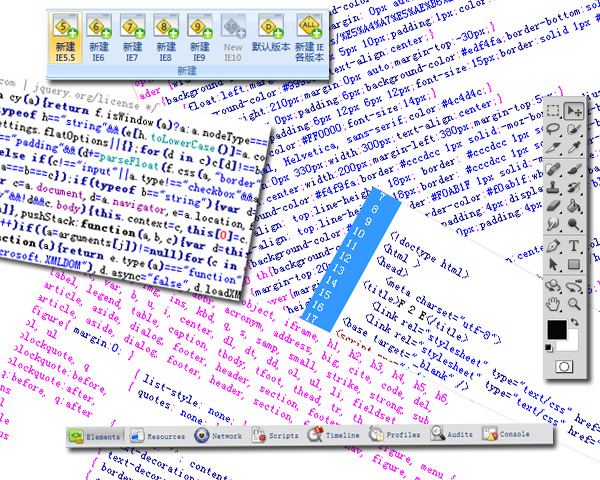Select the Spot Healing Brush tool
The image size is (600, 480).
pos(553,169)
